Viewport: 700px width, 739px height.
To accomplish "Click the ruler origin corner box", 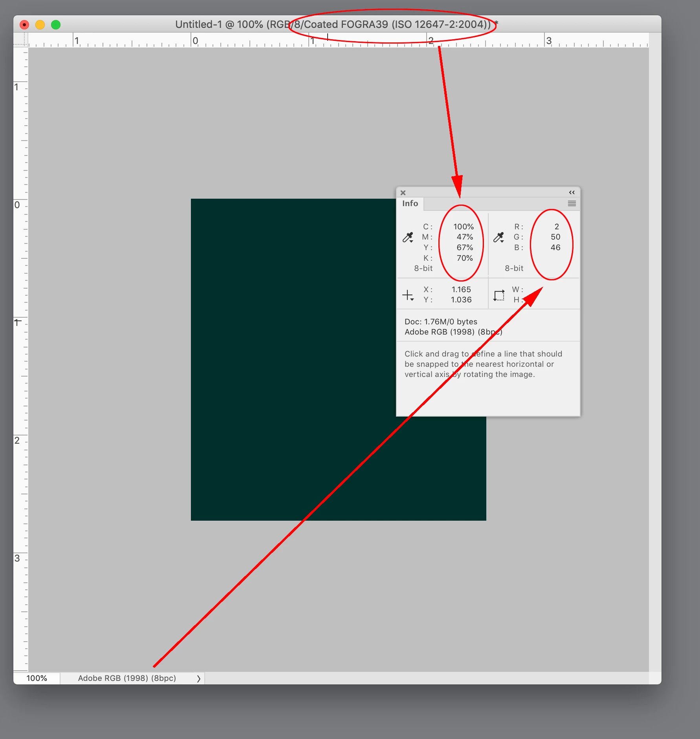I will [x=21, y=40].
